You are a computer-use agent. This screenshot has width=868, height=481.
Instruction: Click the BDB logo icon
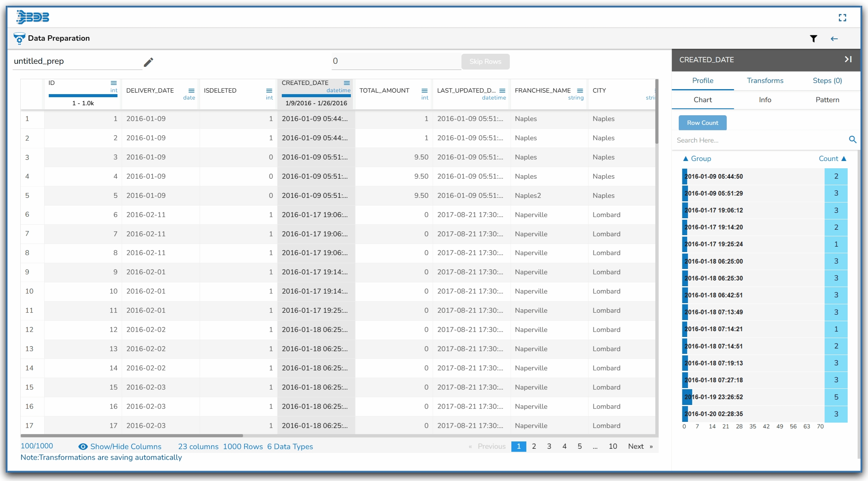tap(33, 17)
